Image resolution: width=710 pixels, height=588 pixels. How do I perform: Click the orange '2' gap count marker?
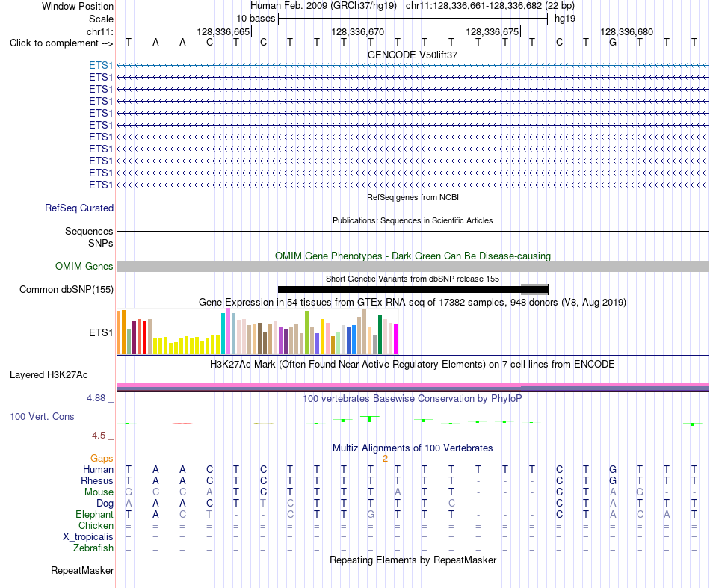pyautogui.click(x=385, y=459)
